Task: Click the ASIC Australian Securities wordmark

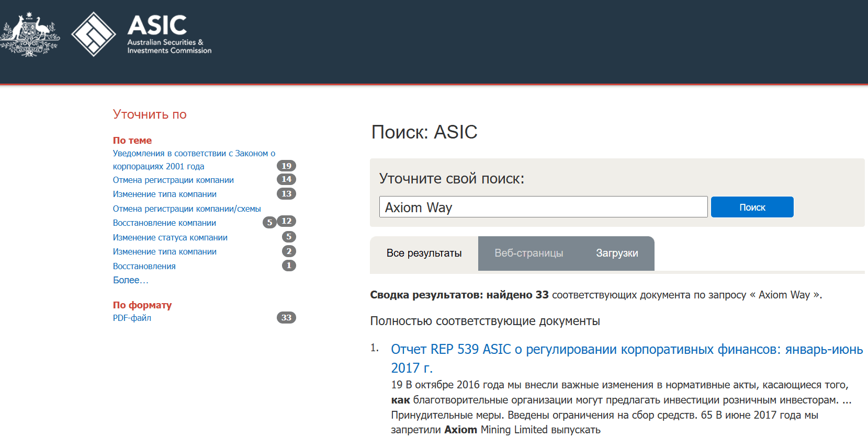Action: (x=169, y=34)
